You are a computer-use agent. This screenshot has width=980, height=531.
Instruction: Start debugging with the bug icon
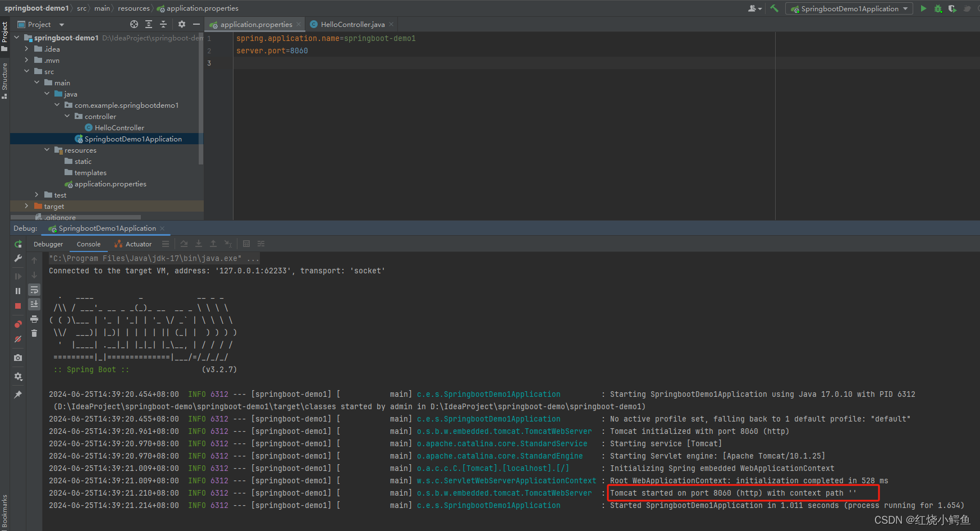938,8
